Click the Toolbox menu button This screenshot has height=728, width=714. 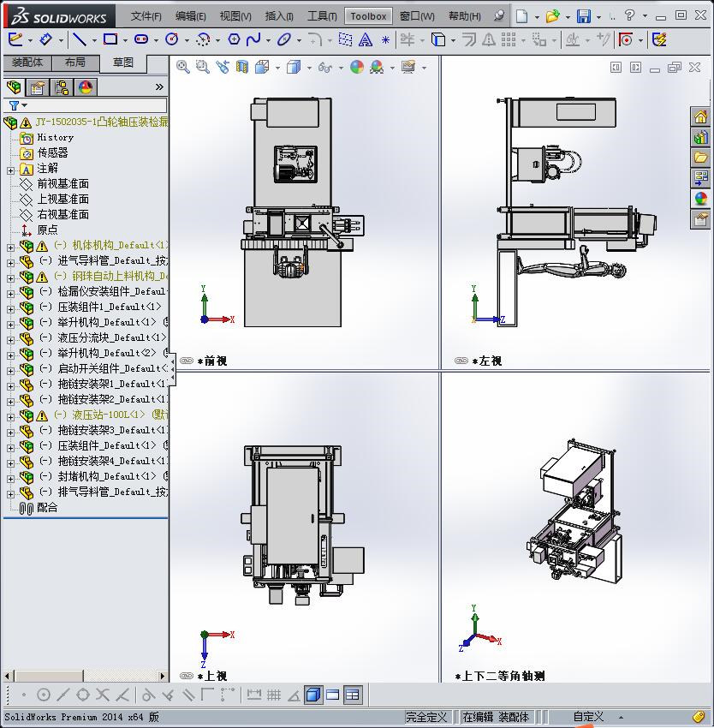pyautogui.click(x=368, y=16)
